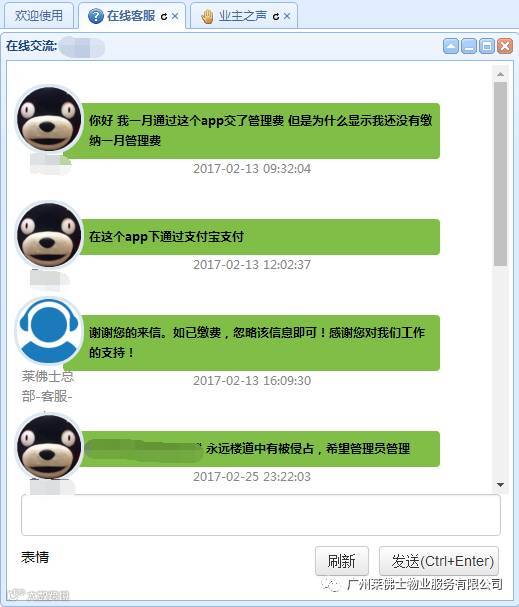This screenshot has height=607, width=519.
Task: Minimize the 在线交流 chat panel
Action: click(x=469, y=46)
